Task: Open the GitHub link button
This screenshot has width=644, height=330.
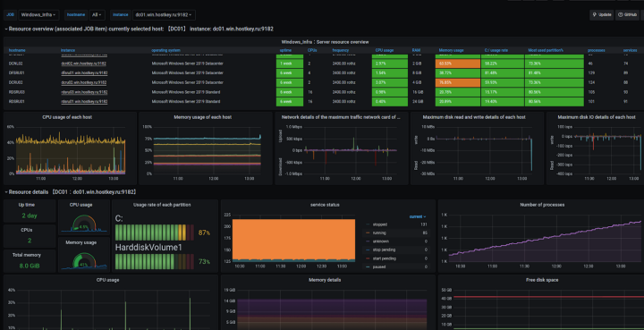Action: point(627,15)
